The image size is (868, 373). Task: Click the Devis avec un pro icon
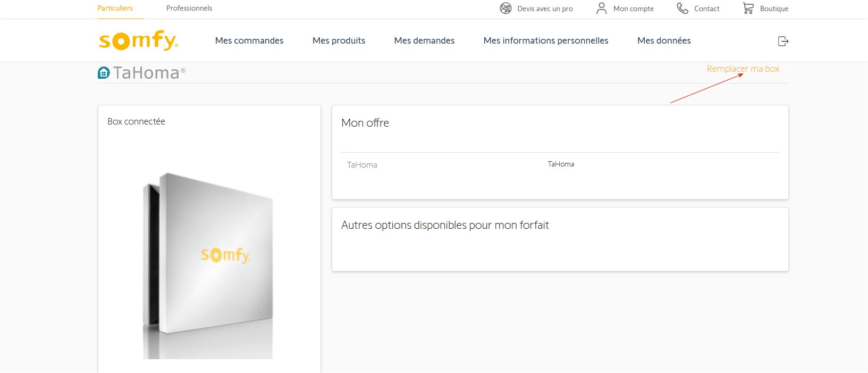click(505, 9)
